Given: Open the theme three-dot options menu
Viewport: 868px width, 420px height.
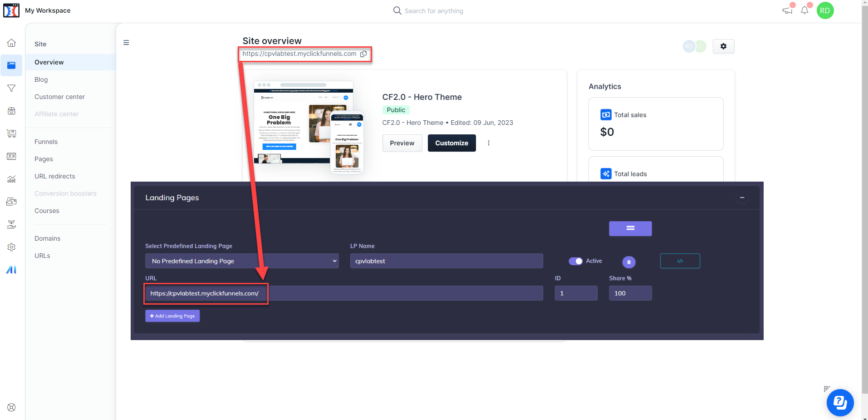Looking at the screenshot, I should coord(488,143).
